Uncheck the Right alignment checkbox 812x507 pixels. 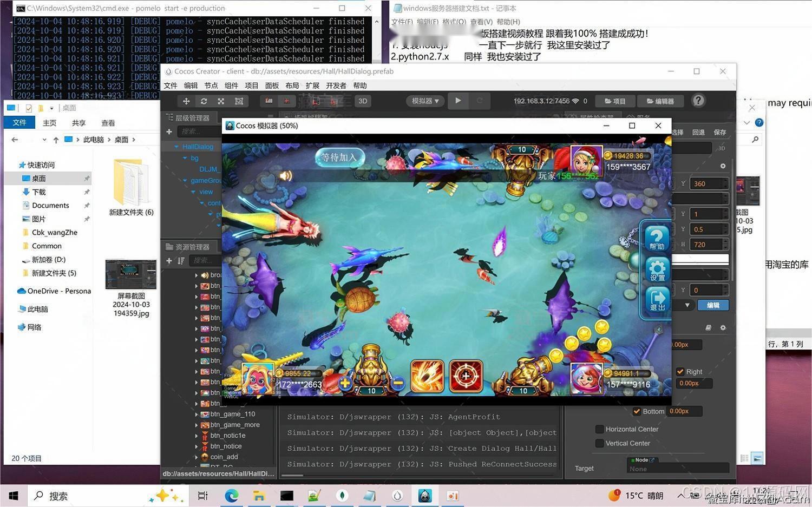click(x=681, y=372)
